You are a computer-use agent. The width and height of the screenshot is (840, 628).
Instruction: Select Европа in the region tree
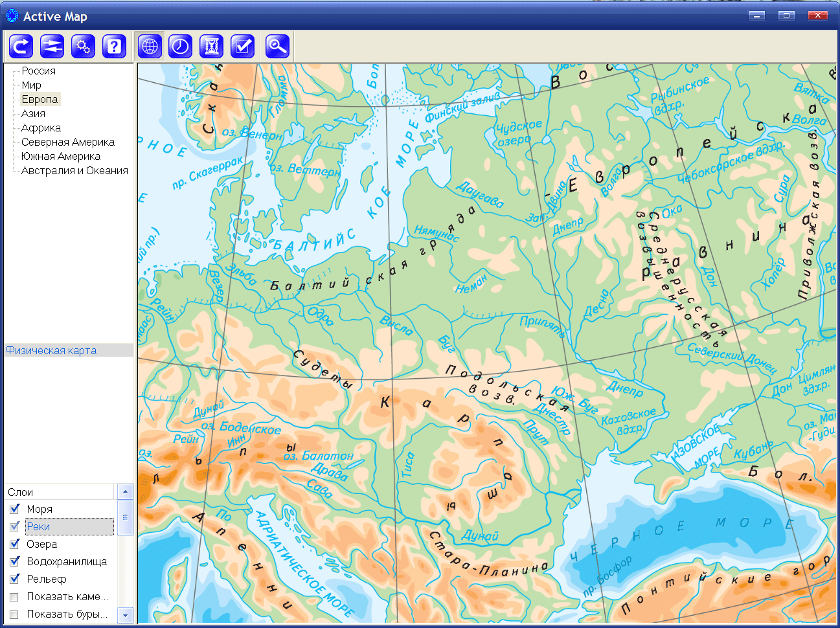pyautogui.click(x=40, y=99)
